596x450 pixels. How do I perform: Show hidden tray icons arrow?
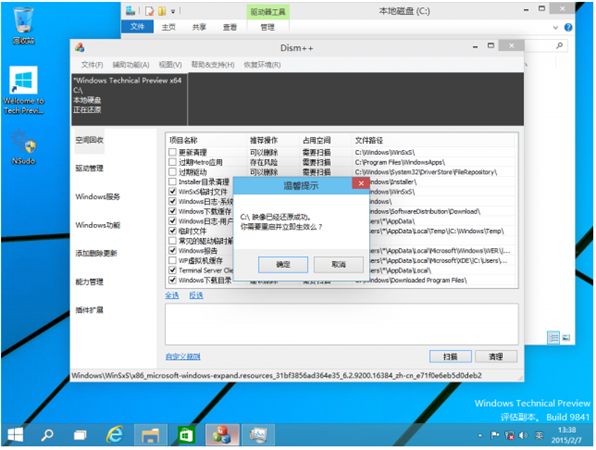click(x=480, y=436)
